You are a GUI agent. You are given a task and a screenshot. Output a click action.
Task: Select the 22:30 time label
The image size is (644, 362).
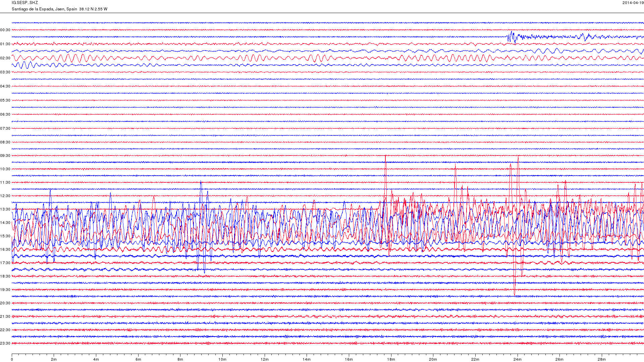[5, 330]
